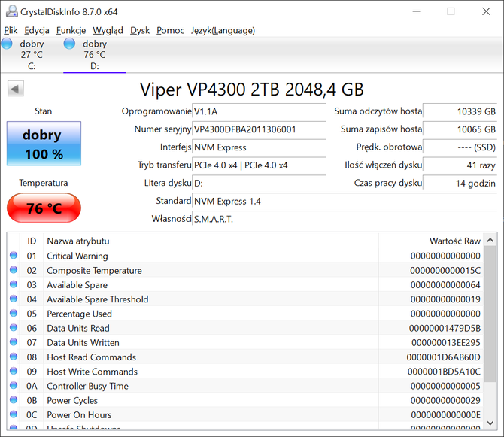Click the power on count 41 razy

click(x=460, y=165)
